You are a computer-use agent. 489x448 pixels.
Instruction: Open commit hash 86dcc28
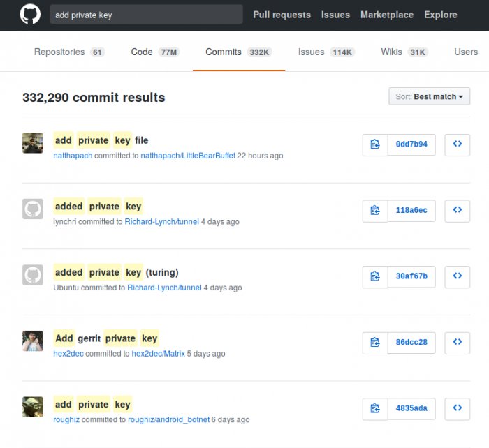pyautogui.click(x=411, y=343)
